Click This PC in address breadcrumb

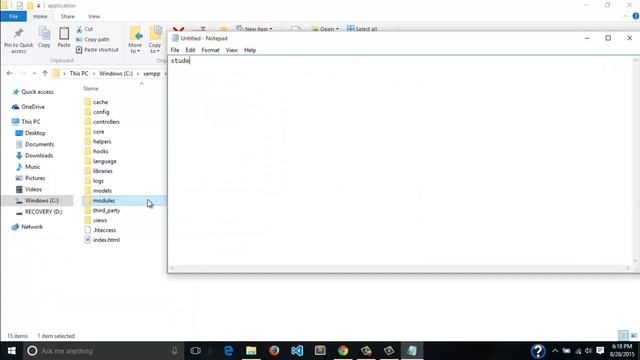tap(79, 73)
